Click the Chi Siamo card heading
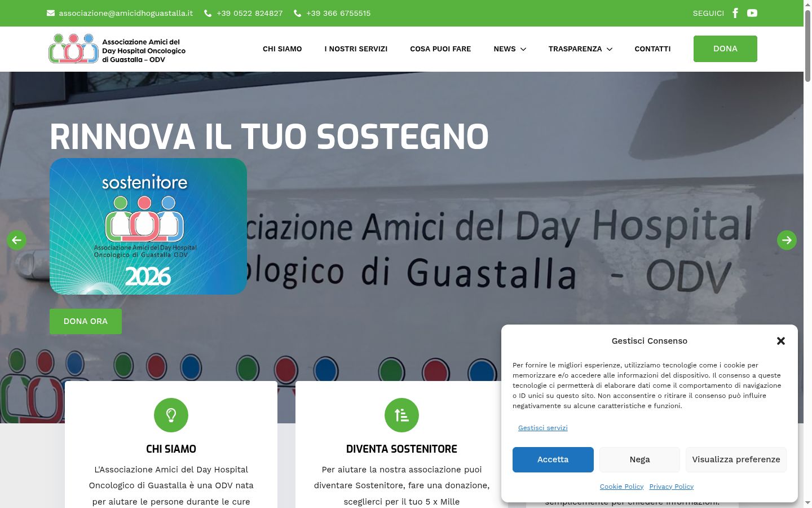The width and height of the screenshot is (812, 508). [x=171, y=449]
